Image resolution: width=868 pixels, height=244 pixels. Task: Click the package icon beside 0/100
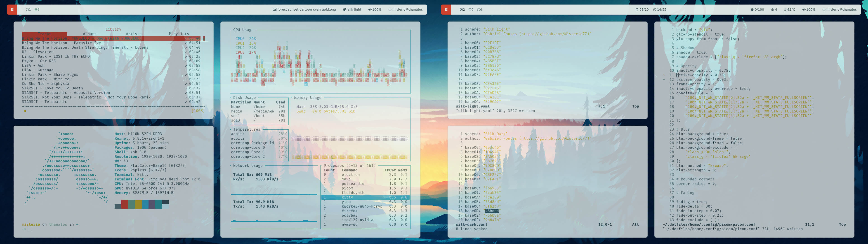click(x=752, y=10)
